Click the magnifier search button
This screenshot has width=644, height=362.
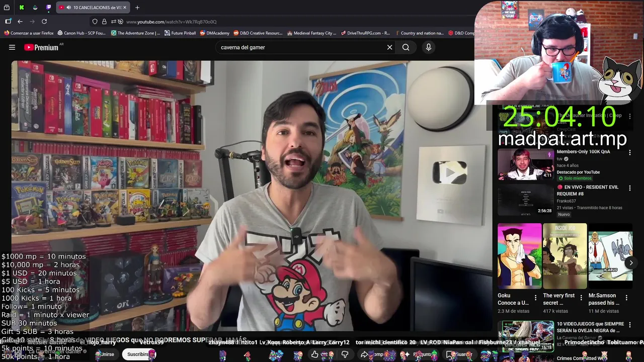tap(406, 47)
